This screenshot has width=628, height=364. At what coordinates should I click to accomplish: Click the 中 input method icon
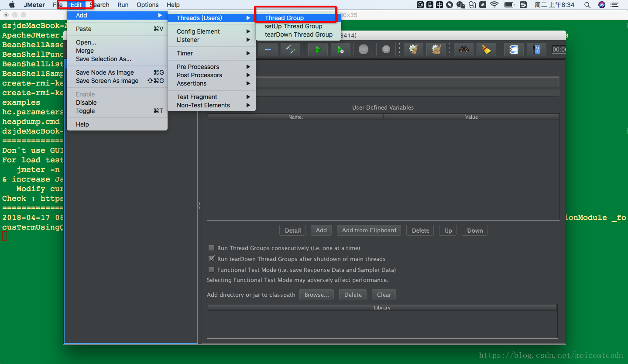pos(439,5)
